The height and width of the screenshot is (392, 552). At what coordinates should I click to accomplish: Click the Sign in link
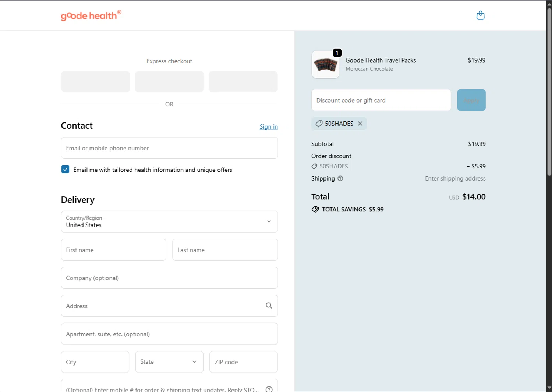click(x=269, y=126)
